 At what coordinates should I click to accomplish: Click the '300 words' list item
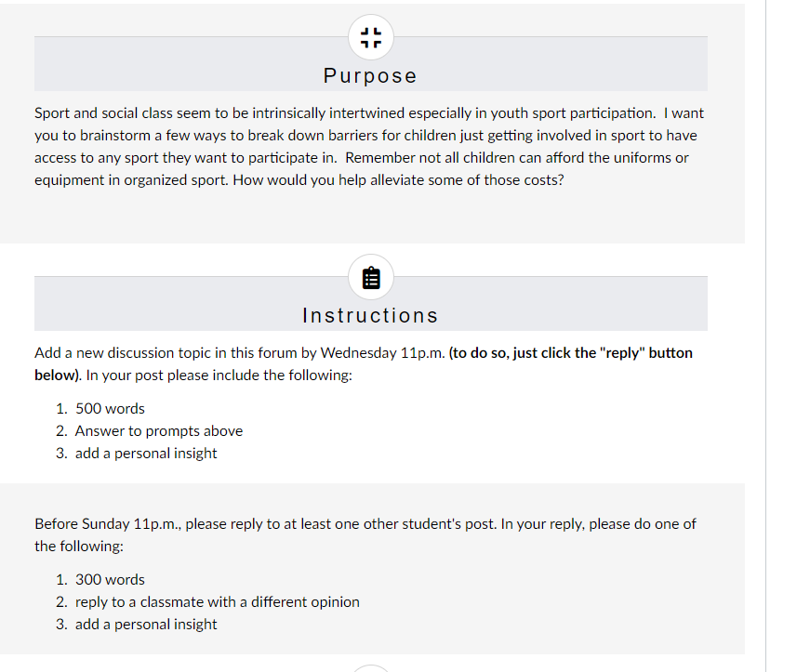pyautogui.click(x=110, y=580)
